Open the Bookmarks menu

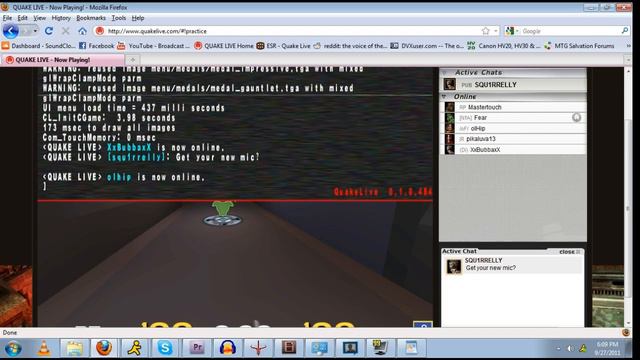coord(91,18)
